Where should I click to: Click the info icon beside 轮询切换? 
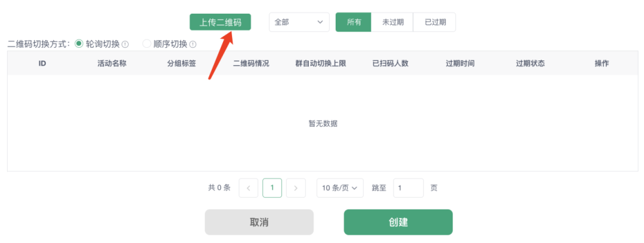(125, 44)
